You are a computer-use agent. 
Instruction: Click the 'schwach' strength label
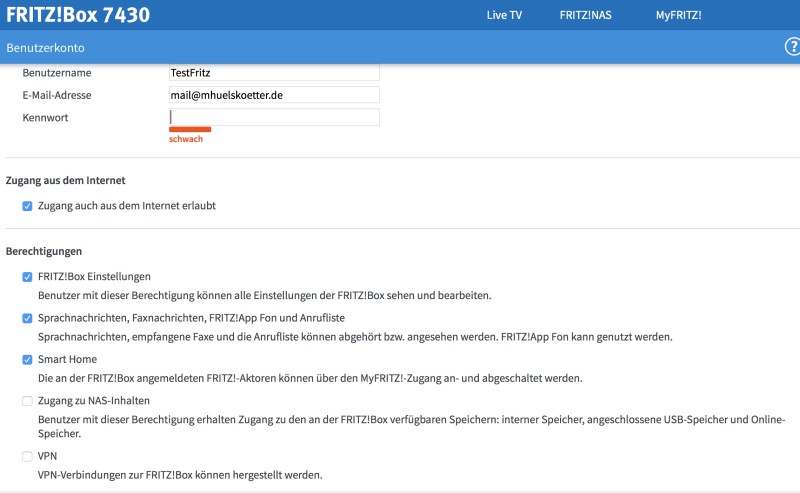coord(186,139)
